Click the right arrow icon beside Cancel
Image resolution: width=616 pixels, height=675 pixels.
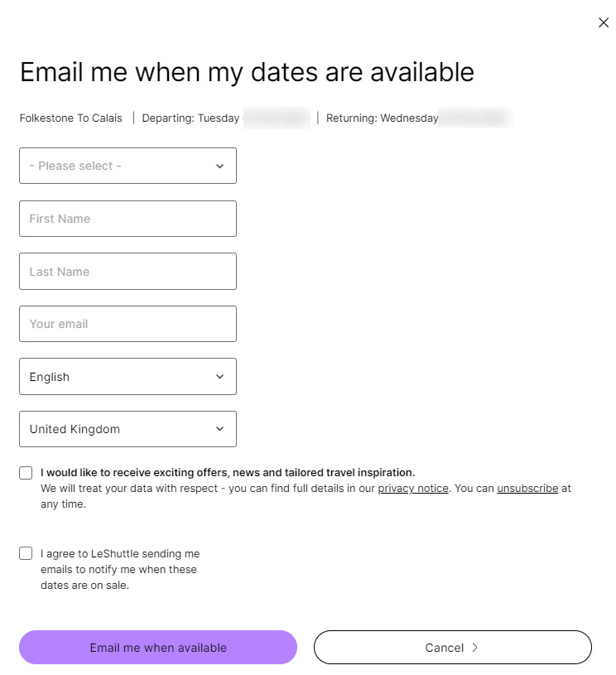474,648
